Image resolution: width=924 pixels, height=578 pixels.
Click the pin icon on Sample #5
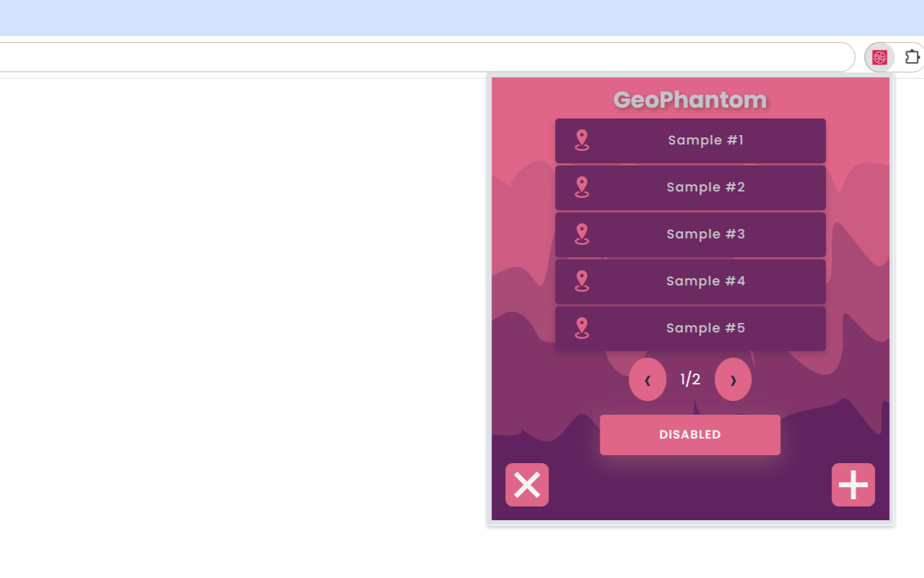[x=582, y=328]
